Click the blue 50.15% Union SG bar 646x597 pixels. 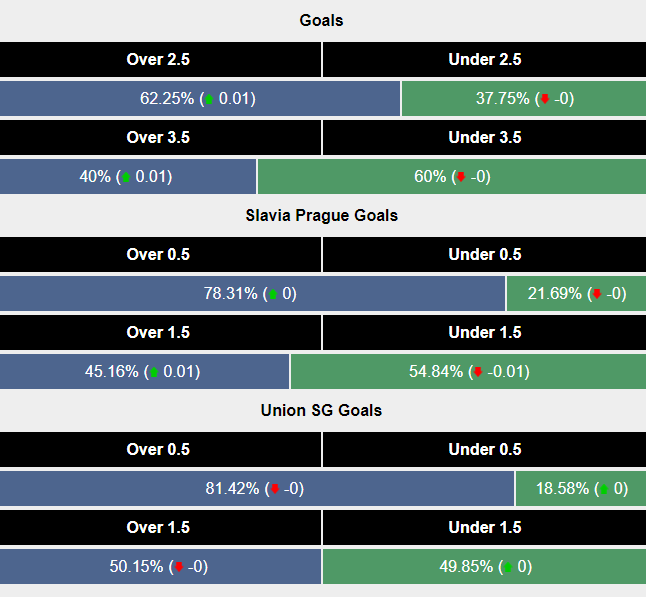[x=60, y=567]
